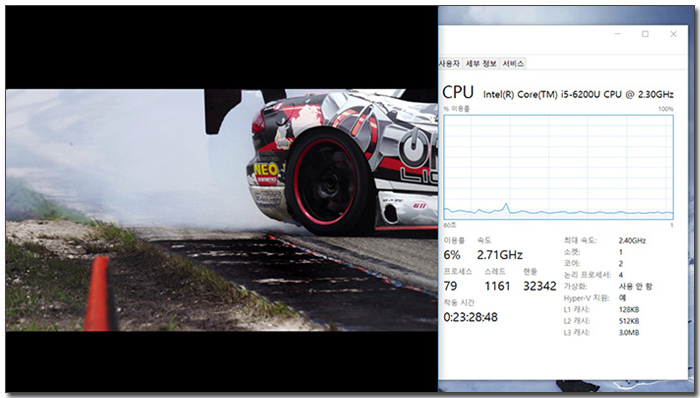700x398 pixels.
Task: Click the large CPU heading
Action: point(458,92)
